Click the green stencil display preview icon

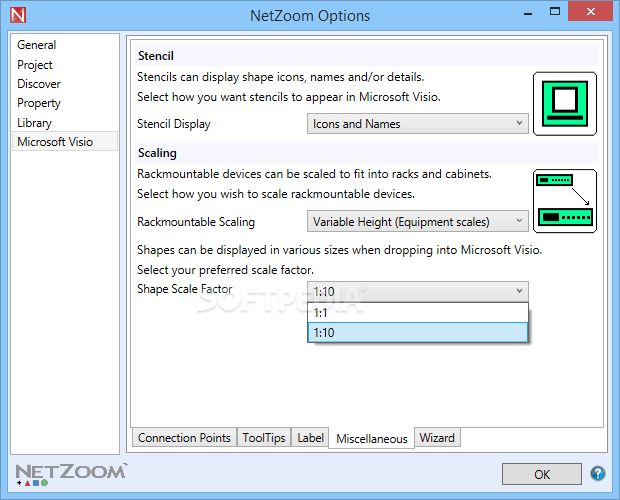(565, 104)
